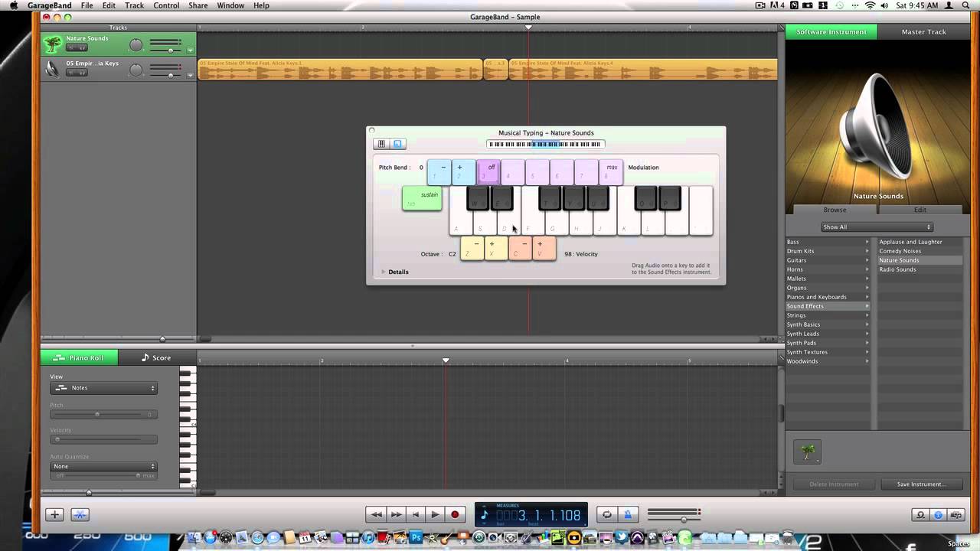The width and height of the screenshot is (980, 551).
Task: Click pitch bend plus key
Action: [x=463, y=172]
